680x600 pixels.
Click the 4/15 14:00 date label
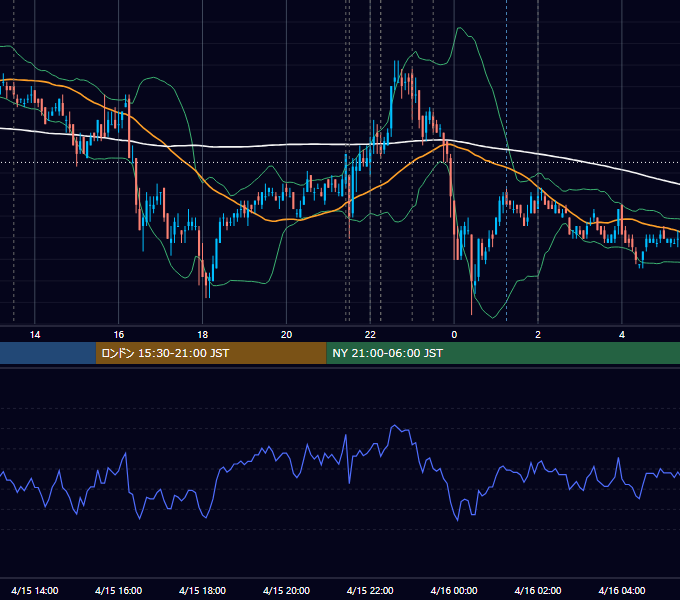point(35,590)
